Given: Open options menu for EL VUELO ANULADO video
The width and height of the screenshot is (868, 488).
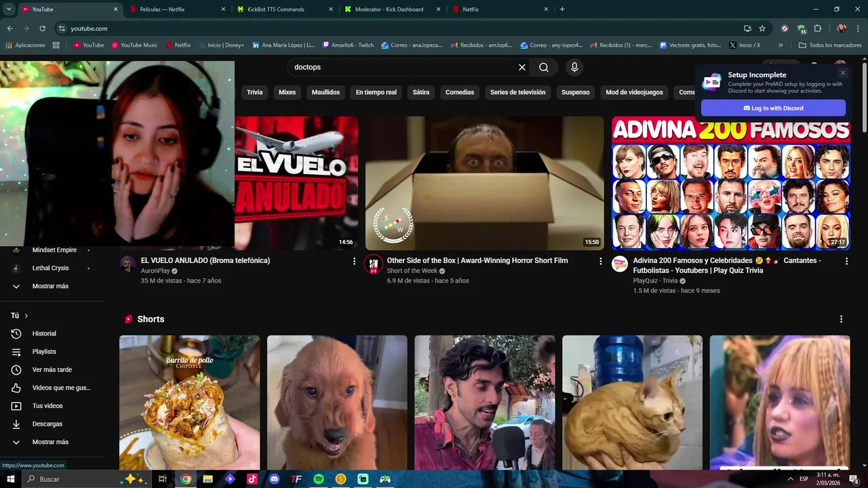Looking at the screenshot, I should (x=354, y=261).
